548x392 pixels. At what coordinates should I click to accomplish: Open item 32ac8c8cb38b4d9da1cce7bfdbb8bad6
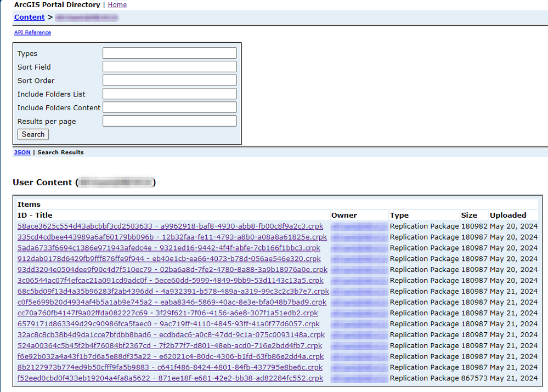[x=171, y=334]
